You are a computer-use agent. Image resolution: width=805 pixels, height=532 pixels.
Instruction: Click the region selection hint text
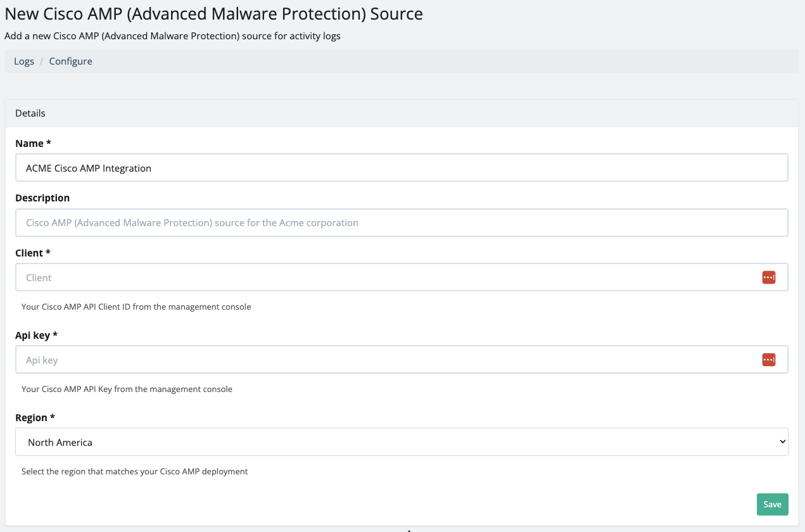coord(134,472)
